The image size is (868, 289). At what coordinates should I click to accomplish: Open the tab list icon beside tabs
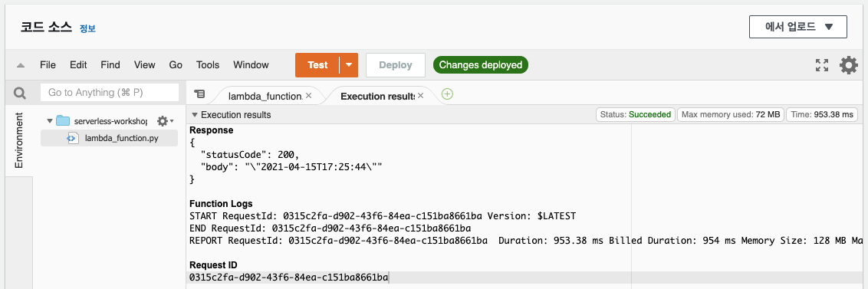199,95
